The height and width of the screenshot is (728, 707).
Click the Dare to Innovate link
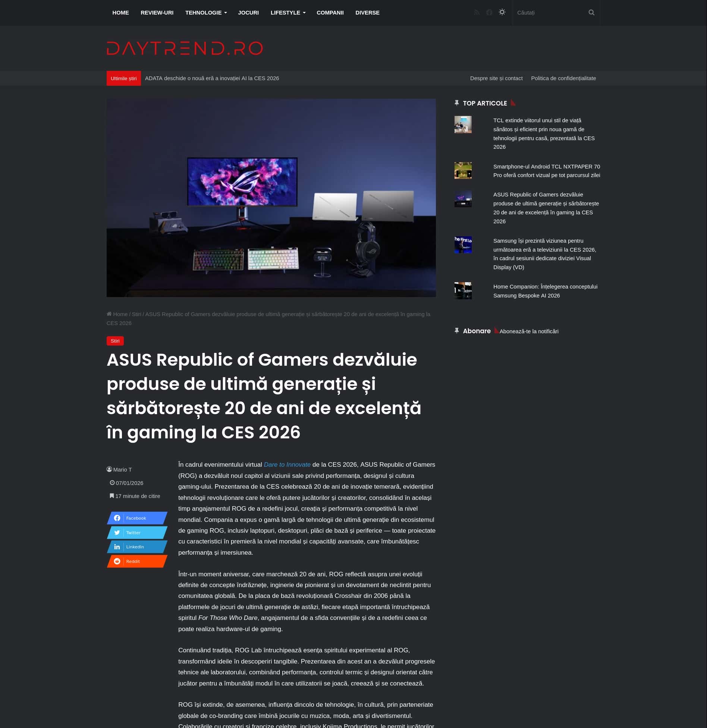(287, 464)
